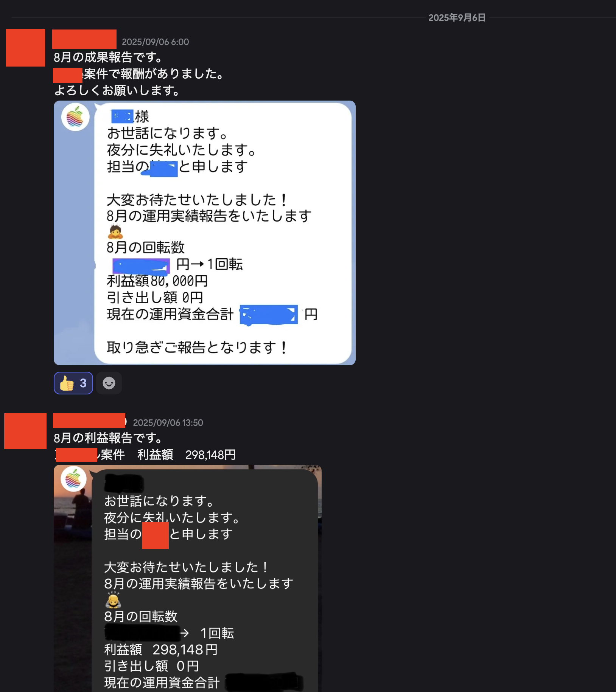616x692 pixels.
Task: Click the 2025年9月6日 date divider
Action: tap(457, 18)
